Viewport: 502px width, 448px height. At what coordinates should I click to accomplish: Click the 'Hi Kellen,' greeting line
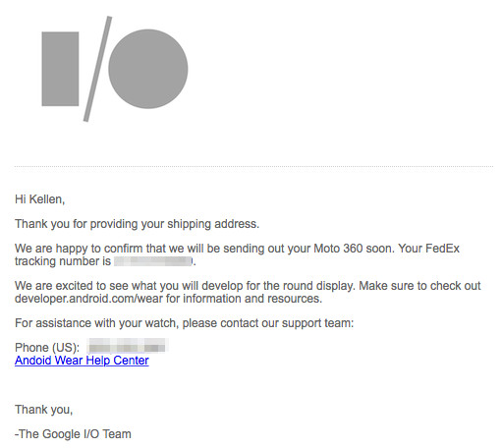click(x=39, y=199)
